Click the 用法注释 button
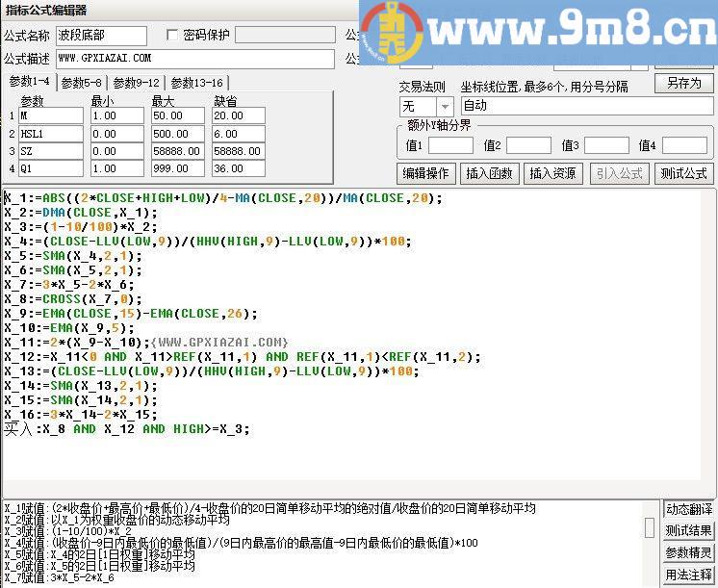 coord(689,575)
